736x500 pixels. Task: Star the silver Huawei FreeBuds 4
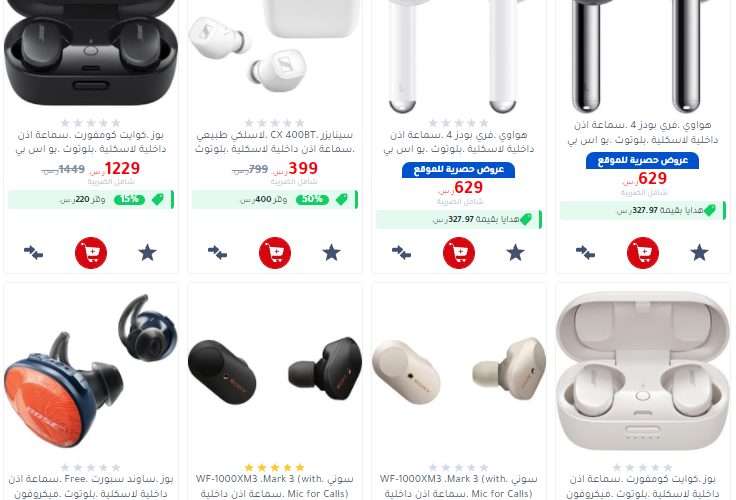pos(699,253)
